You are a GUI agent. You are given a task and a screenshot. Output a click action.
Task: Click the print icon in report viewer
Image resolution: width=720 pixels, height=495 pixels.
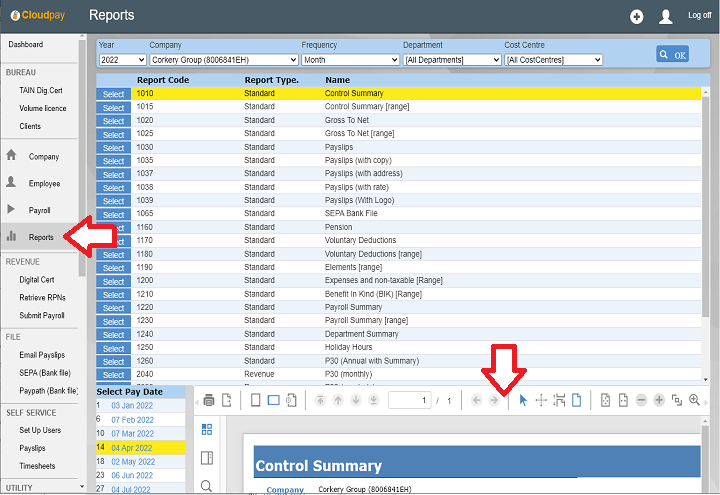coord(209,400)
